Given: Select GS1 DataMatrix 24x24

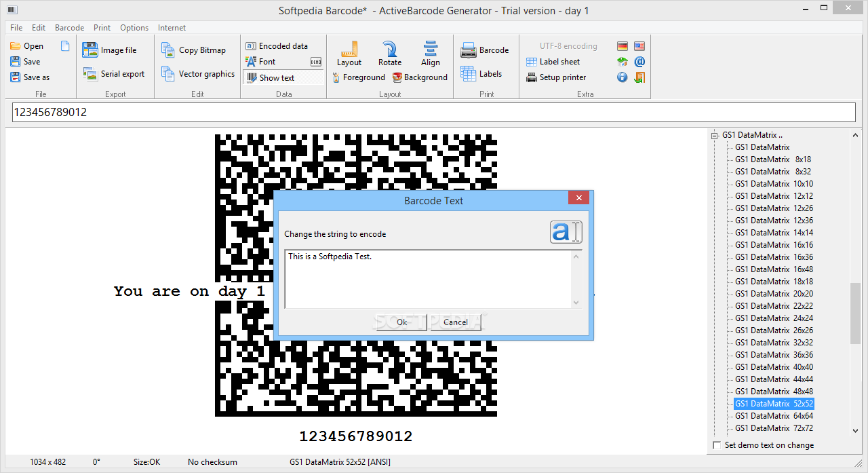Looking at the screenshot, I should pyautogui.click(x=774, y=318).
